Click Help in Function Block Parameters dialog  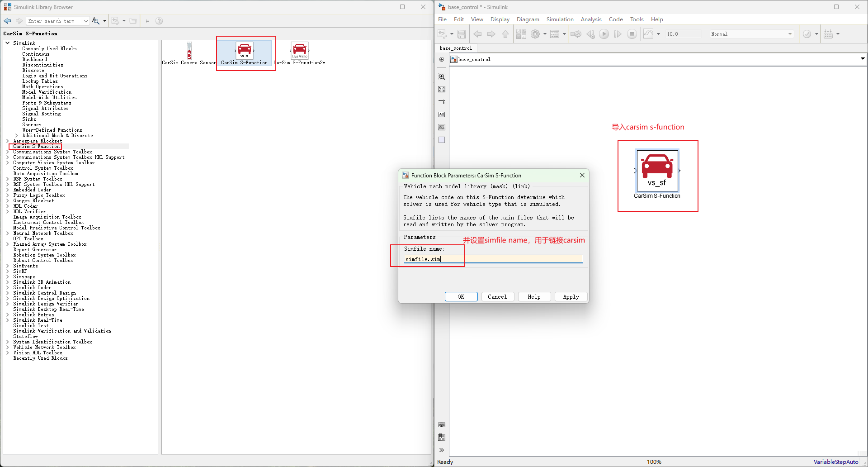point(534,297)
